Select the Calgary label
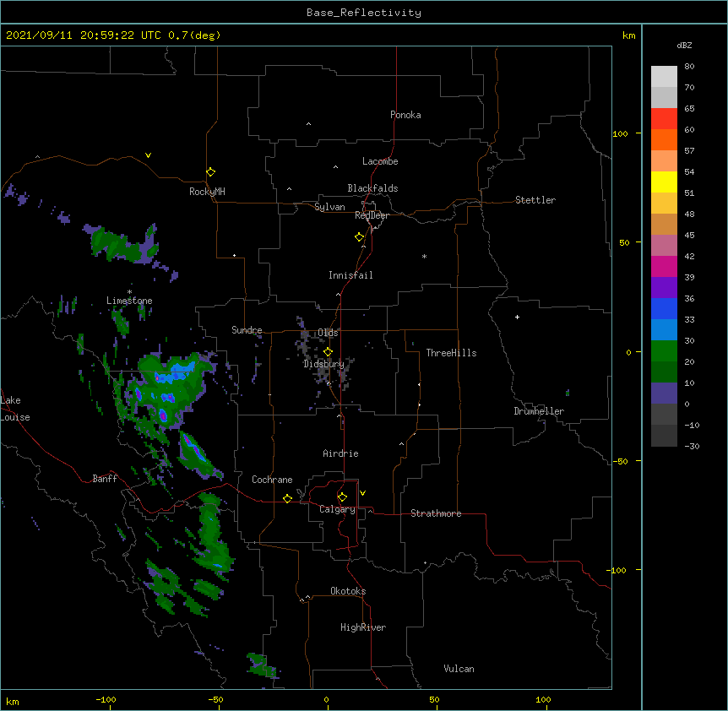The height and width of the screenshot is (711, 728). click(337, 509)
